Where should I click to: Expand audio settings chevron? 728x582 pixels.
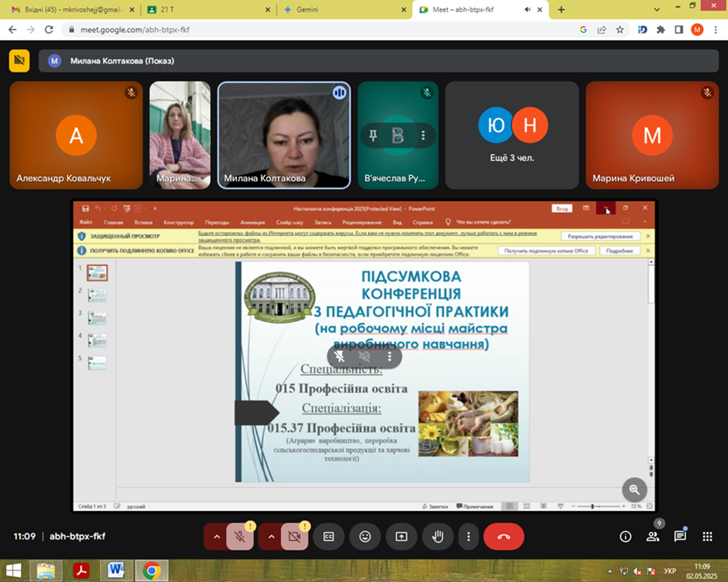tap(216, 536)
